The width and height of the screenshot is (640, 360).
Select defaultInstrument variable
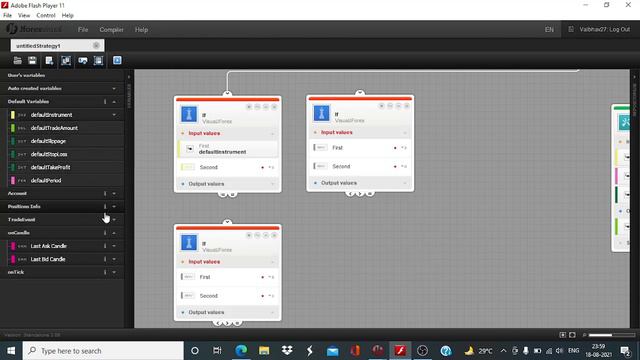click(51, 115)
